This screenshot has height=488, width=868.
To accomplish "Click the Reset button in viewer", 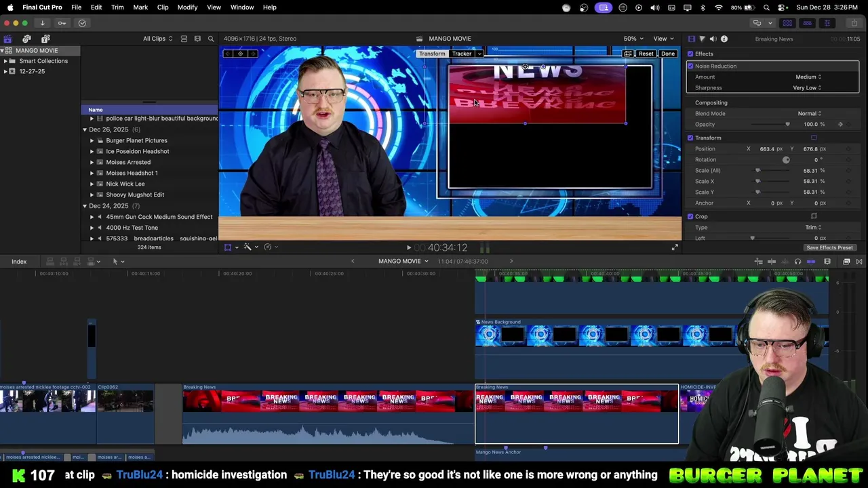I will (x=646, y=54).
